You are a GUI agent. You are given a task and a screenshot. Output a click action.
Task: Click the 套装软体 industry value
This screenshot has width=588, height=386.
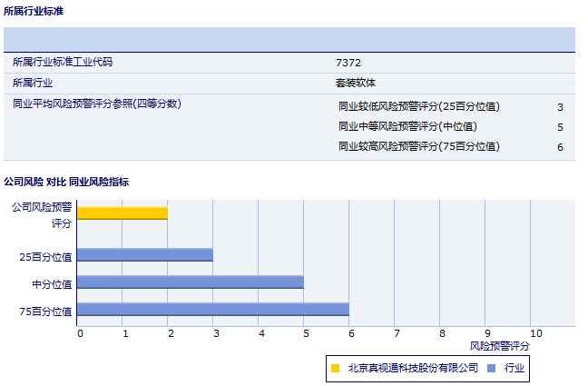coord(356,83)
